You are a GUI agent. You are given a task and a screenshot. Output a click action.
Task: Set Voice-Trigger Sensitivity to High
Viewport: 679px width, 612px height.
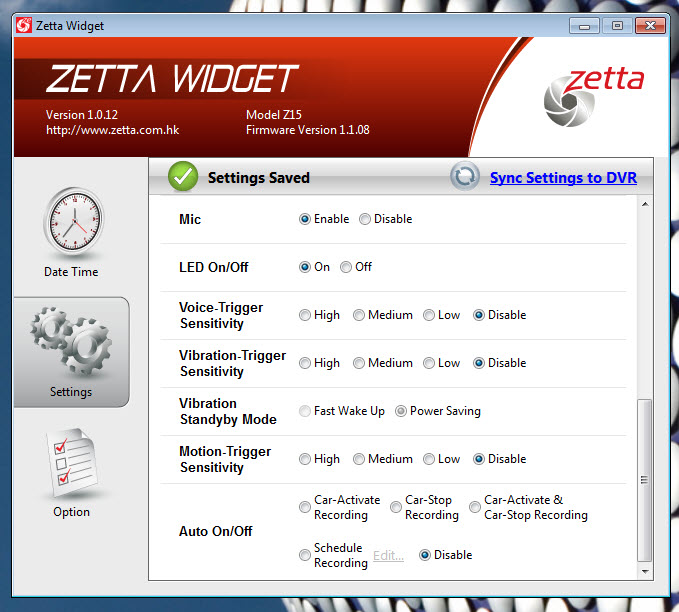pyautogui.click(x=305, y=315)
